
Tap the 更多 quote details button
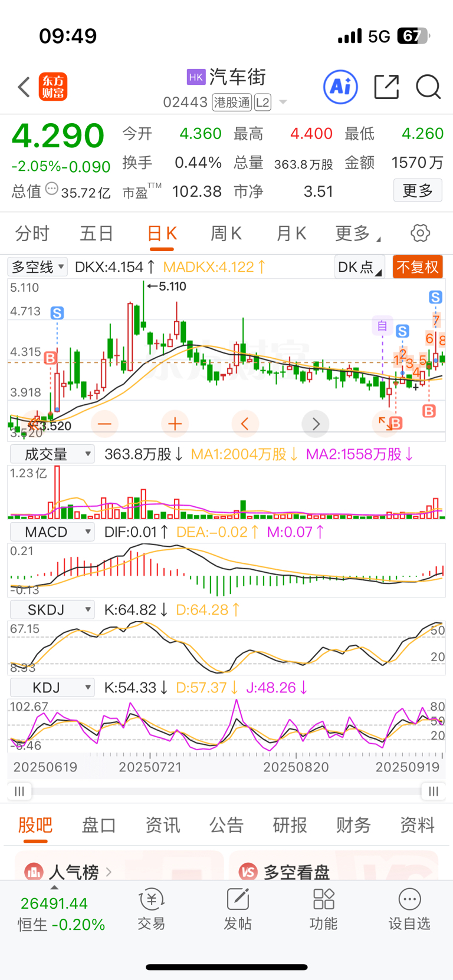[418, 190]
